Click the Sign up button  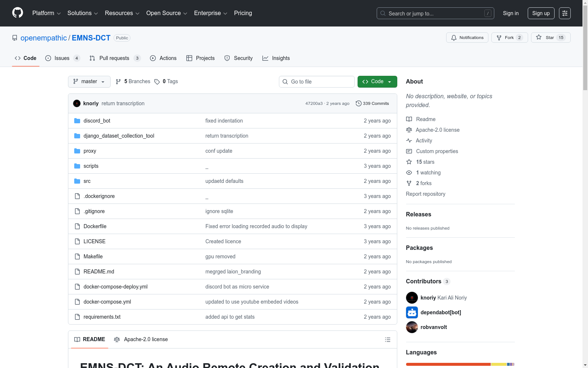click(541, 13)
